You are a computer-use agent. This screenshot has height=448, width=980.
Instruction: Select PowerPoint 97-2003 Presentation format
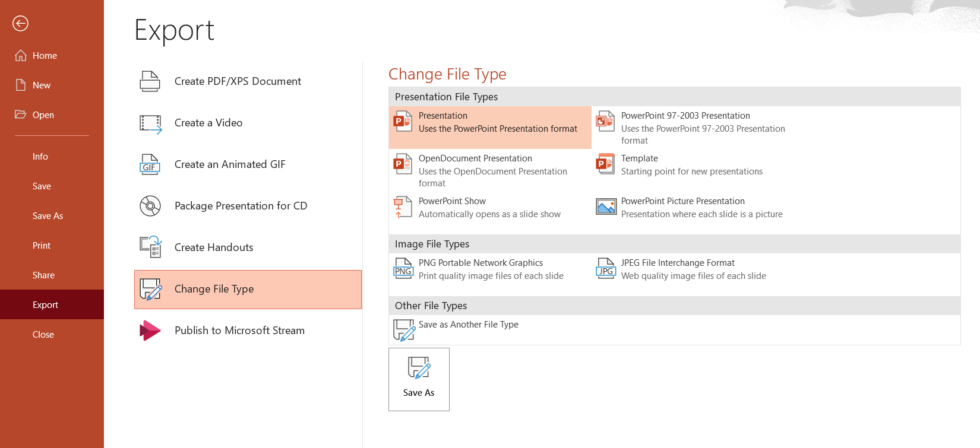(685, 116)
